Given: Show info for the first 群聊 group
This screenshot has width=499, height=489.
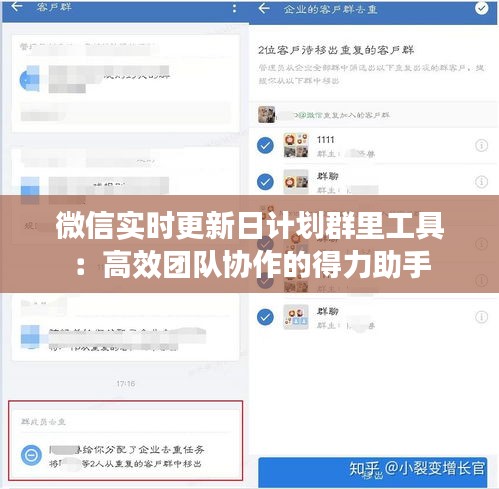Looking at the screenshot, I should (x=481, y=182).
